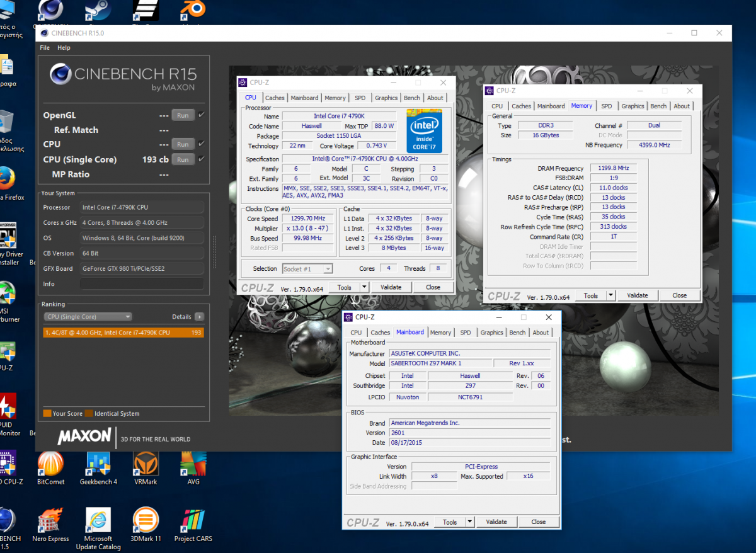Click the '193 cb' single core score
756x553 pixels.
click(x=155, y=159)
